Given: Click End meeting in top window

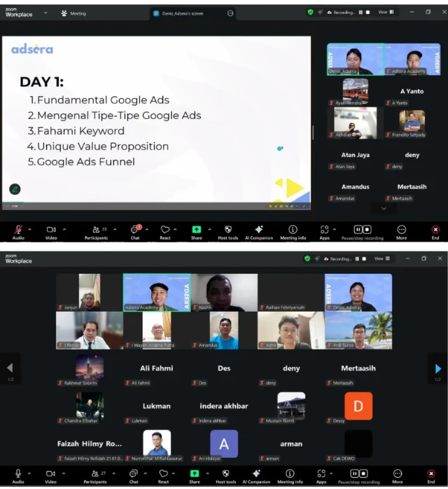Looking at the screenshot, I should point(435,233).
